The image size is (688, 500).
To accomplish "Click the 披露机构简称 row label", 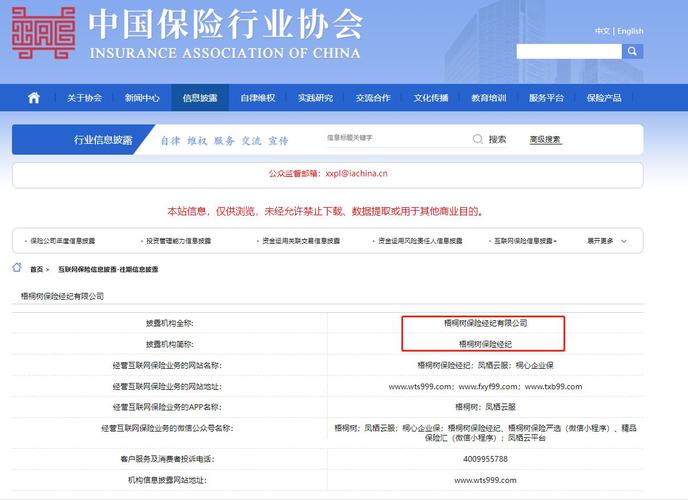I will click(x=169, y=344).
